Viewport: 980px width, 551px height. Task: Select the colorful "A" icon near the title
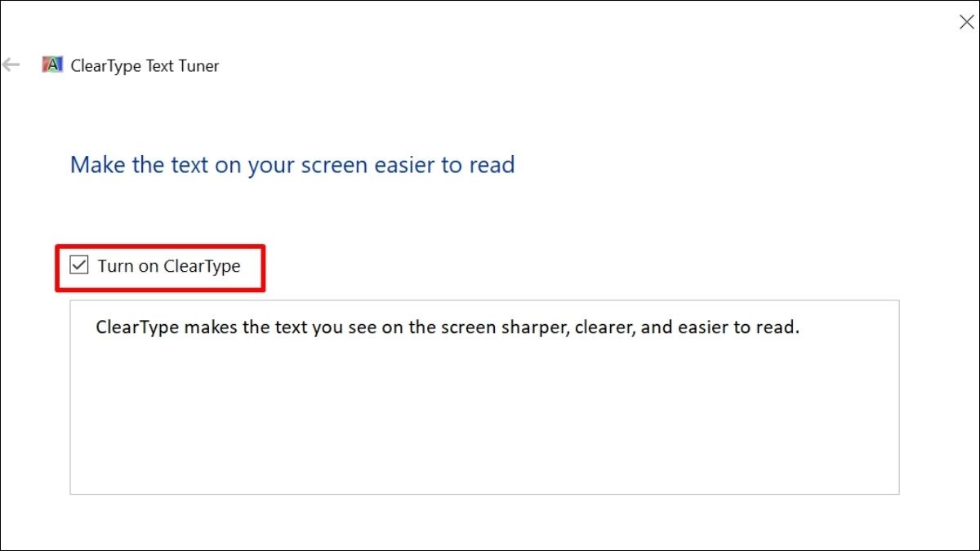[x=52, y=65]
